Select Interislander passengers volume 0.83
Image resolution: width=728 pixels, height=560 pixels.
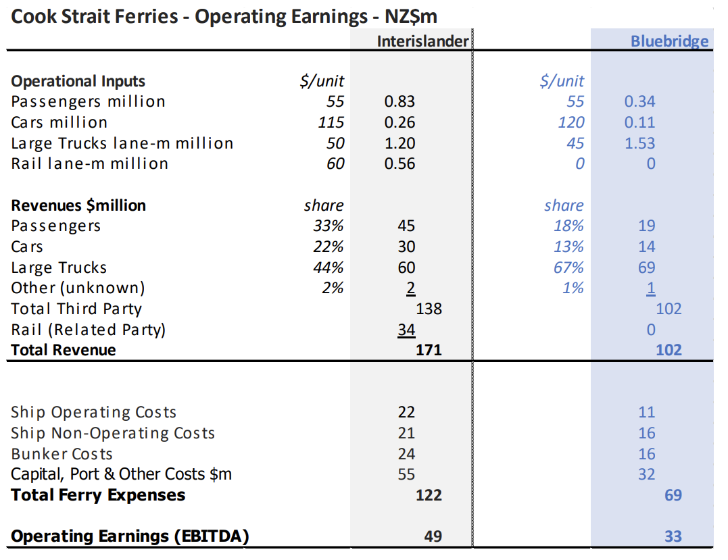(399, 101)
